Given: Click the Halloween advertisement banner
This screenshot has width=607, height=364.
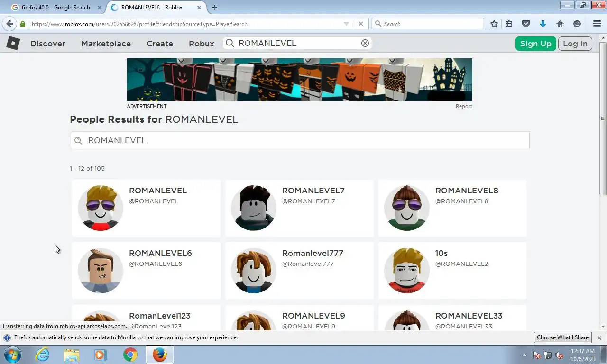Looking at the screenshot, I should 300,80.
